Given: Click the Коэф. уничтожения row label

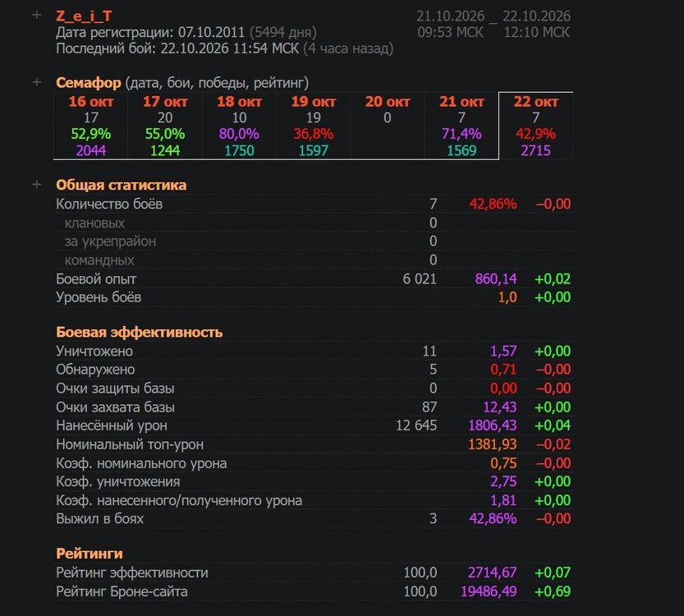Looking at the screenshot, I should coord(117,481).
